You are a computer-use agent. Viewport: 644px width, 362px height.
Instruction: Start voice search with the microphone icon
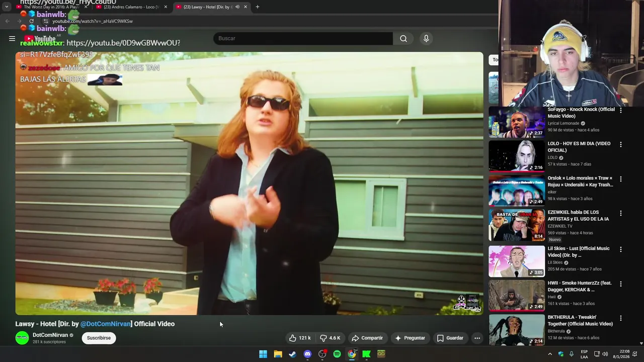point(426,39)
